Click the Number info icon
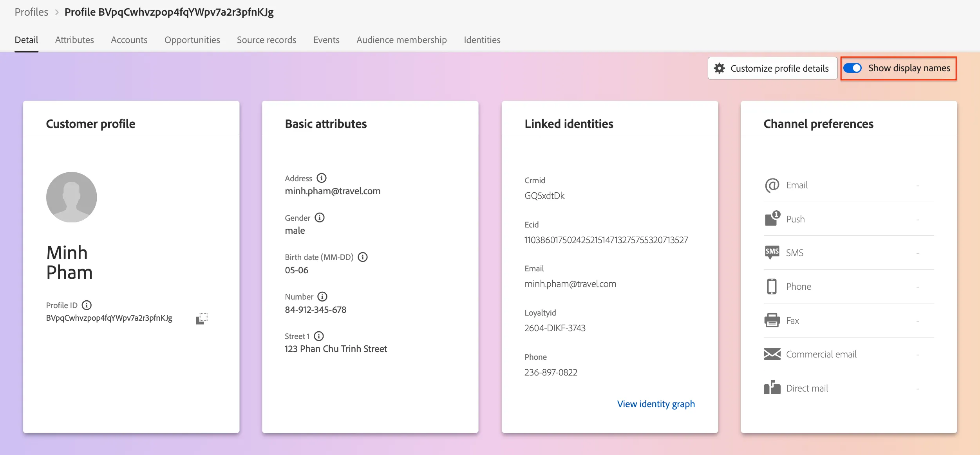Image resolution: width=980 pixels, height=455 pixels. [322, 297]
